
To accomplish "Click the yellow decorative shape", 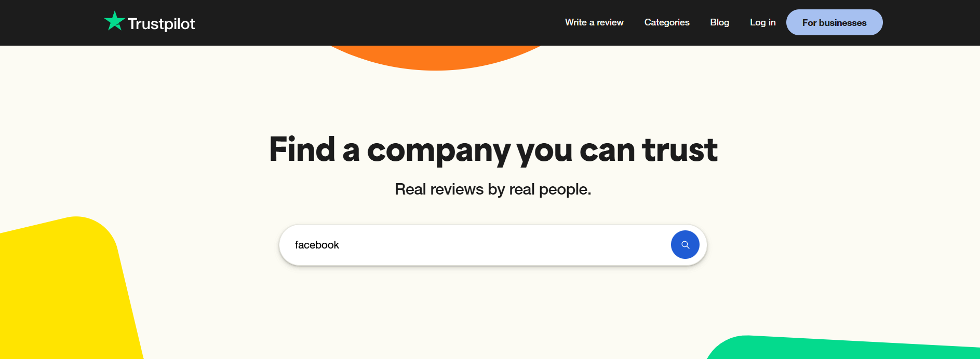I will coord(62,291).
